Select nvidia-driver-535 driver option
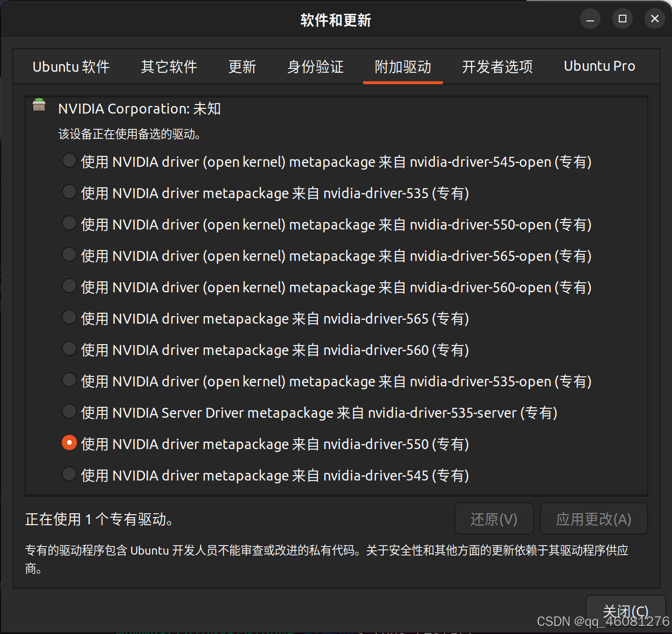This screenshot has width=672, height=634. [69, 192]
